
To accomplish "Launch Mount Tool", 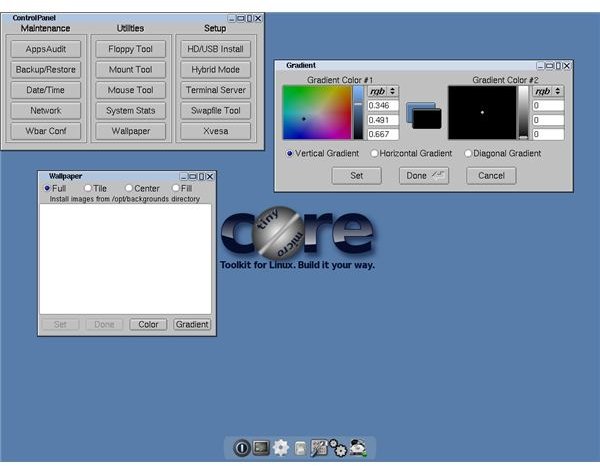I will pyautogui.click(x=130, y=70).
